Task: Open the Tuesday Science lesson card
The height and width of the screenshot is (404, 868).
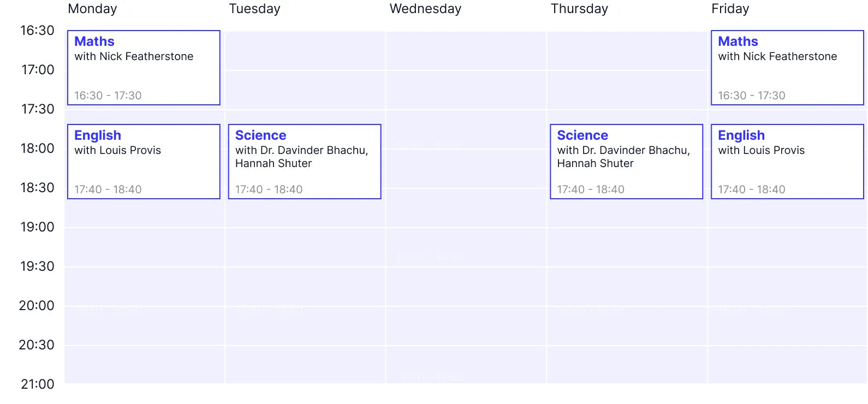Action: [x=304, y=161]
